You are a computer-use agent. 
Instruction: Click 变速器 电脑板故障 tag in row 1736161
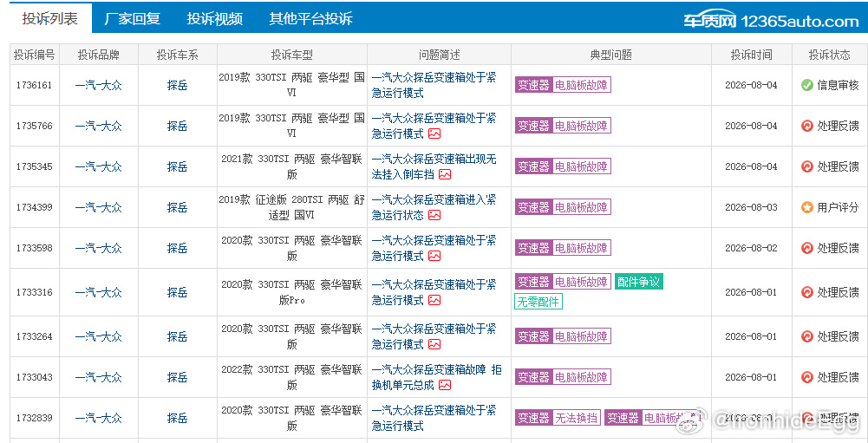563,85
